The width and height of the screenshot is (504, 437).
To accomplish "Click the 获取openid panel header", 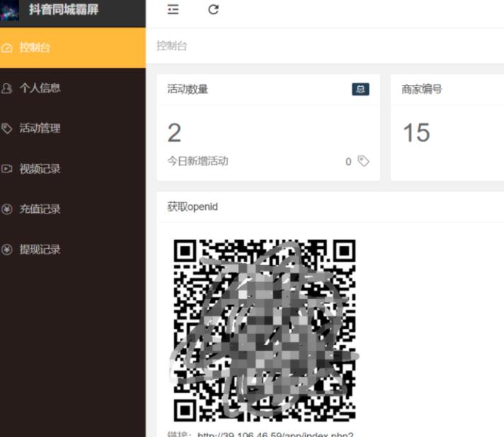I will tap(193, 206).
